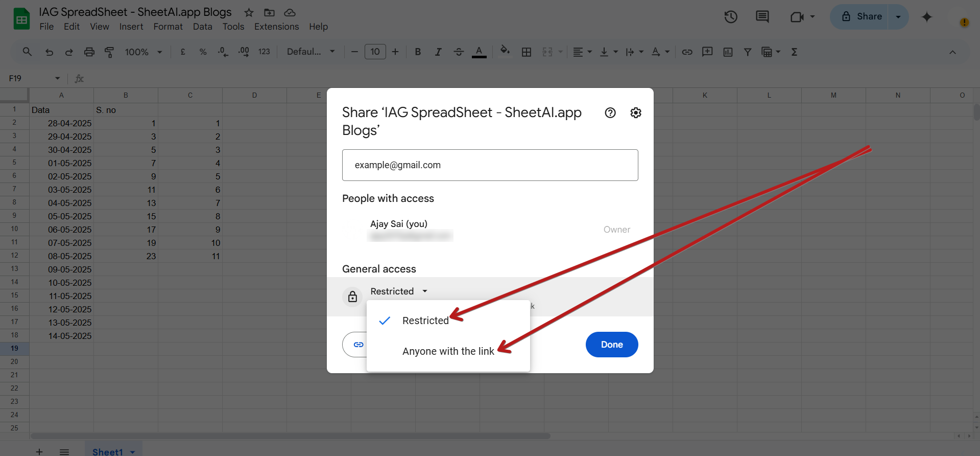Open vertical align dropdown
This screenshot has width=980, height=456.
tap(609, 52)
